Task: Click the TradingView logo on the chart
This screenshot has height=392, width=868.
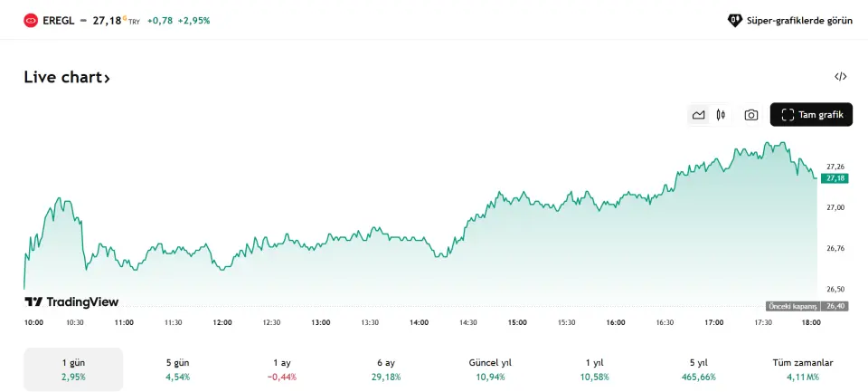Action: pyautogui.click(x=71, y=301)
